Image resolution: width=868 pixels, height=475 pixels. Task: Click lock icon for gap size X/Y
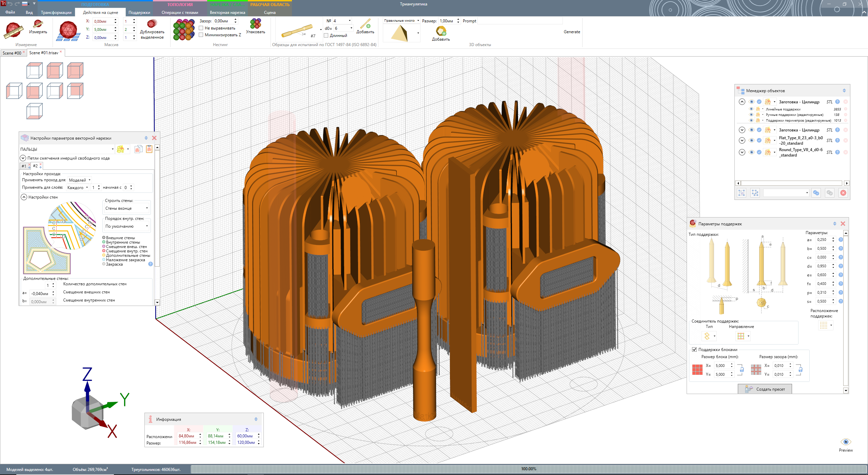click(801, 370)
